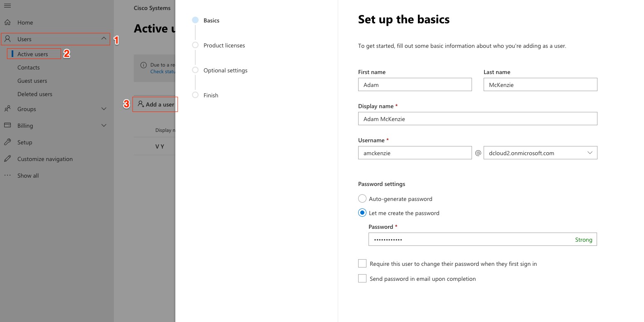Go to the Optional settings wizard step
Screen dimensions: 644x322
point(226,70)
